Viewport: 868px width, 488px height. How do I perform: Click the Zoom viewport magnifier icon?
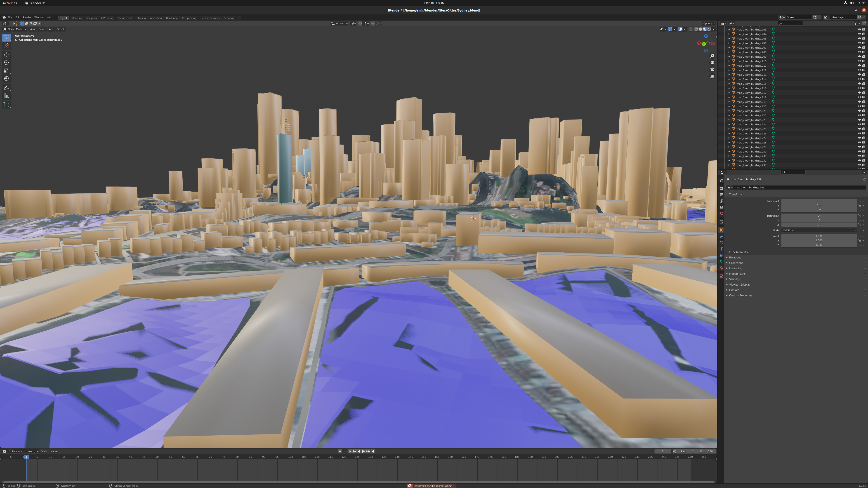712,56
